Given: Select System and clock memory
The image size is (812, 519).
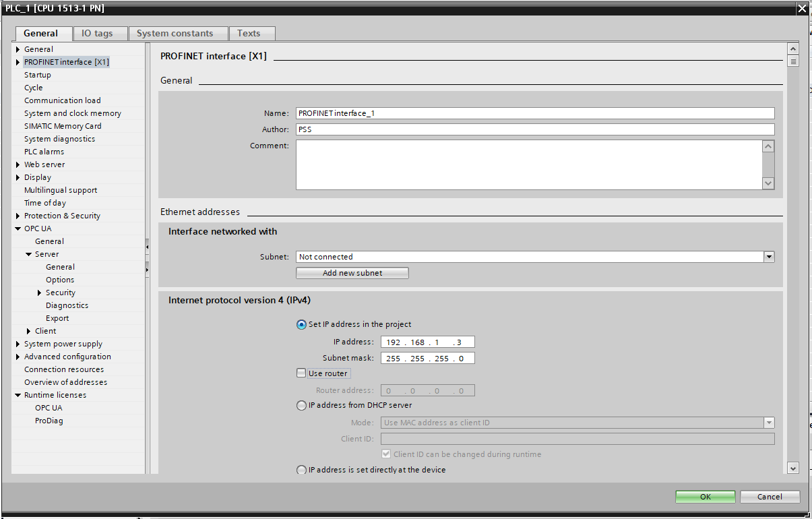Looking at the screenshot, I should click(73, 113).
